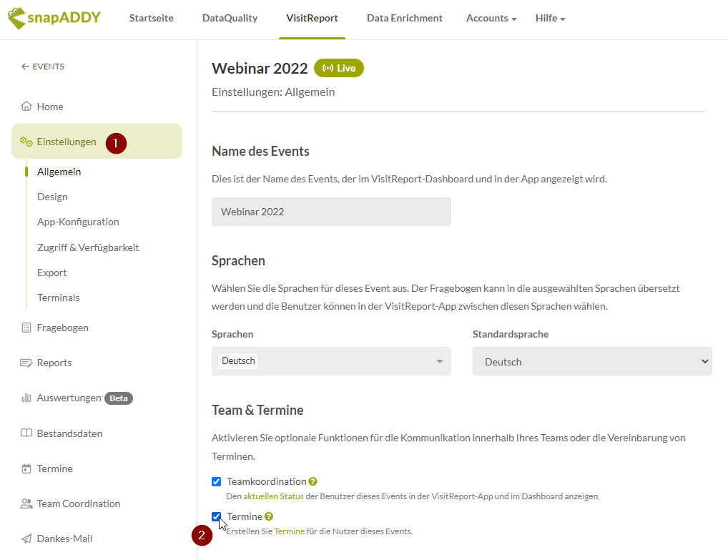Click the Fragebogen list icon
Image resolution: width=728 pixels, height=560 pixels.
point(26,328)
